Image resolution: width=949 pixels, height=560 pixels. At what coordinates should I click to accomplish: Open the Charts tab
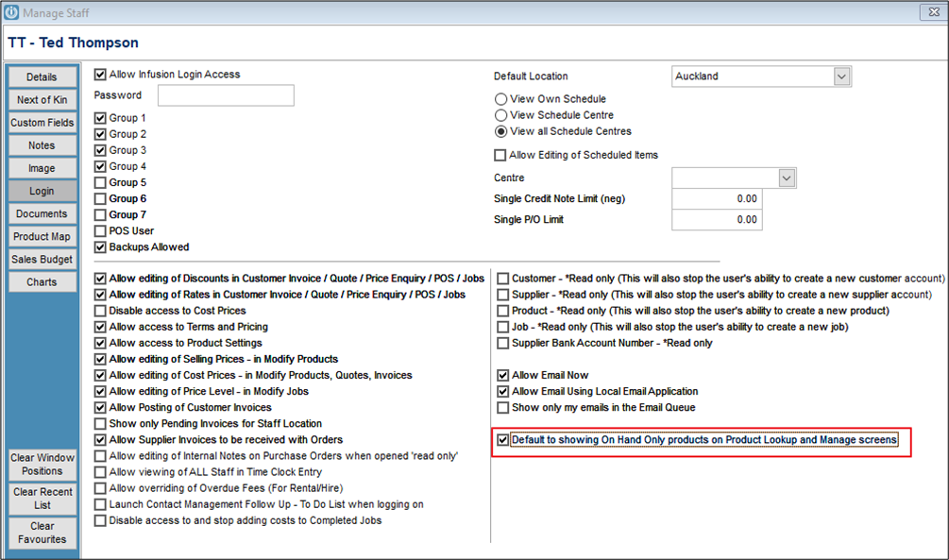click(x=42, y=282)
